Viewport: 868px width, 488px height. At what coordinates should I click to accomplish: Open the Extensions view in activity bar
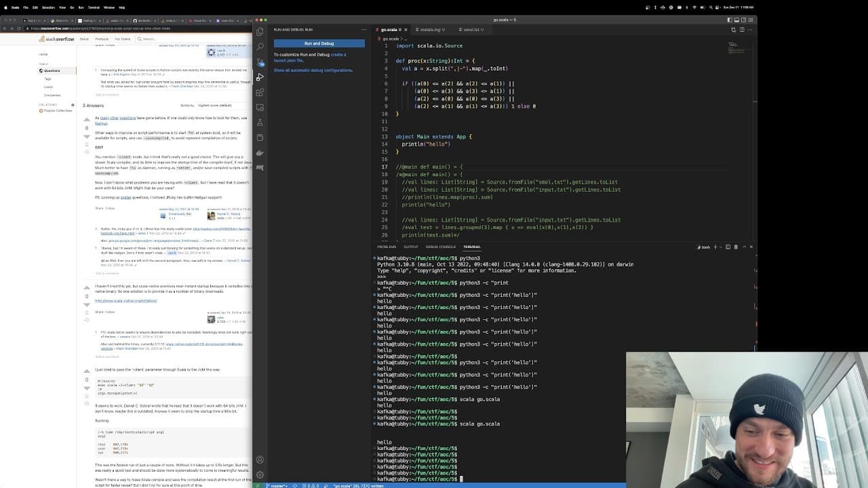[260, 92]
